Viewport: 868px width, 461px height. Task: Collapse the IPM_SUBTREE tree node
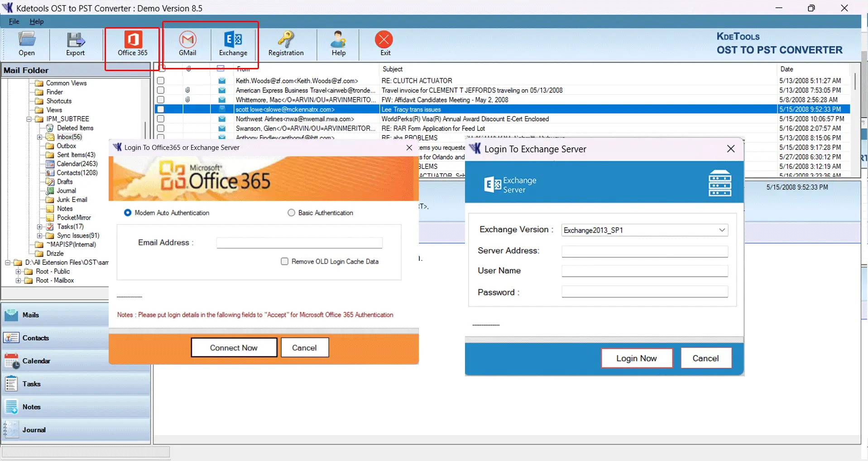pos(29,119)
